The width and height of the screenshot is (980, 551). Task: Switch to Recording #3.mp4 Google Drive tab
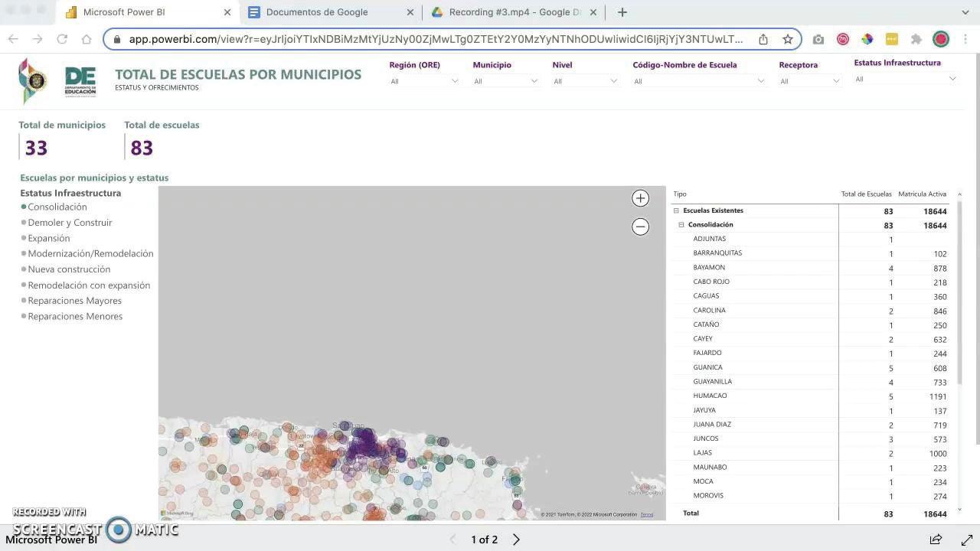click(514, 12)
